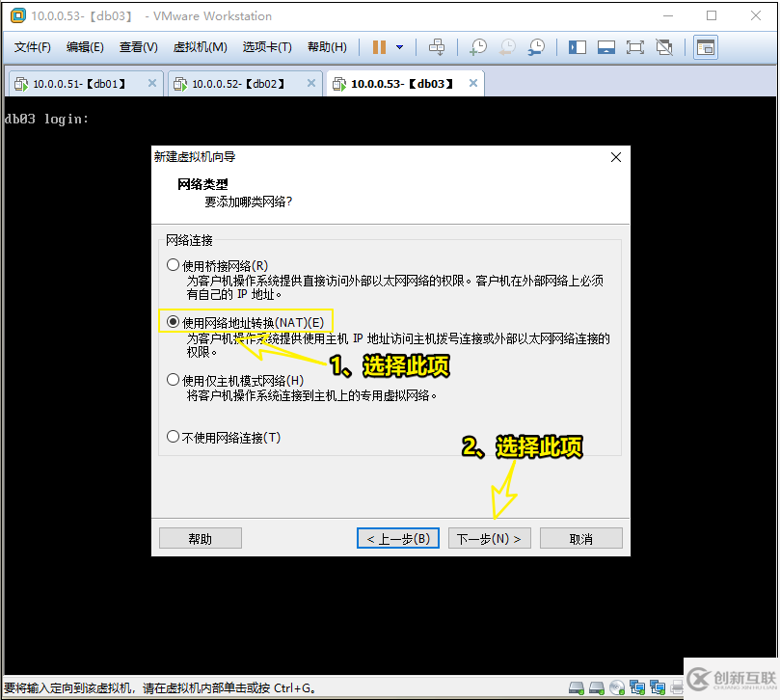780x700 pixels.
Task: Open the 查看(V) menu
Action: [138, 47]
